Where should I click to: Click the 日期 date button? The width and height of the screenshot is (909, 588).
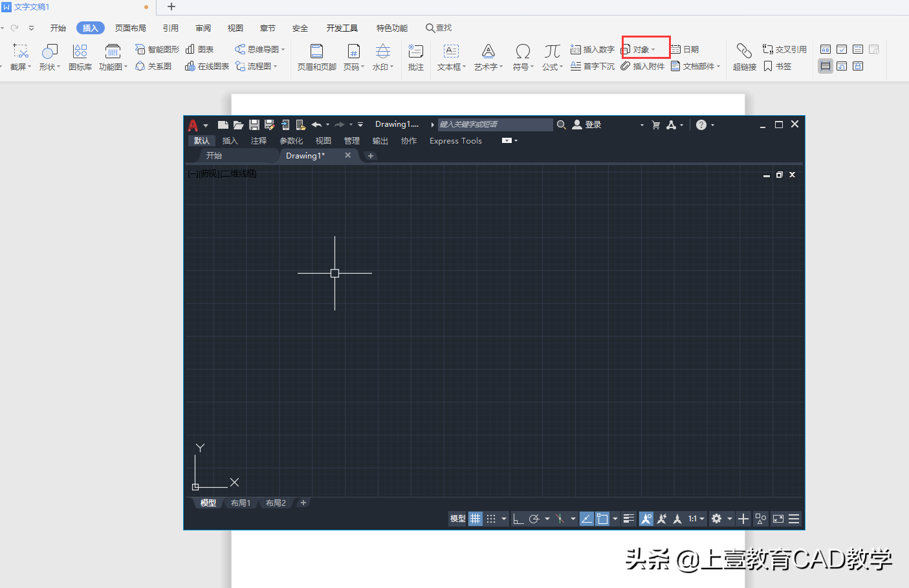[x=684, y=49]
